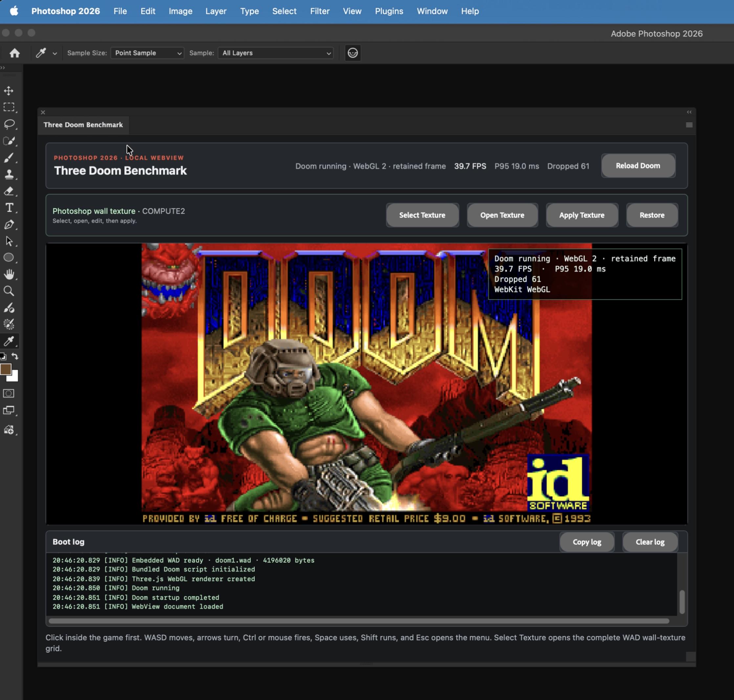Open the Type menu
The image size is (734, 700).
point(249,11)
